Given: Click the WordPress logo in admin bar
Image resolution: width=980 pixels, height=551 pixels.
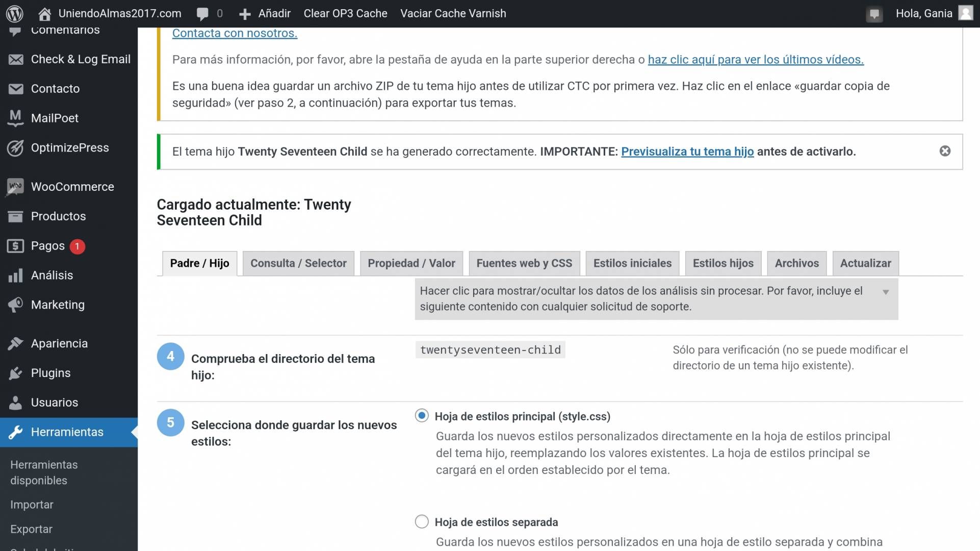Looking at the screenshot, I should (x=15, y=14).
